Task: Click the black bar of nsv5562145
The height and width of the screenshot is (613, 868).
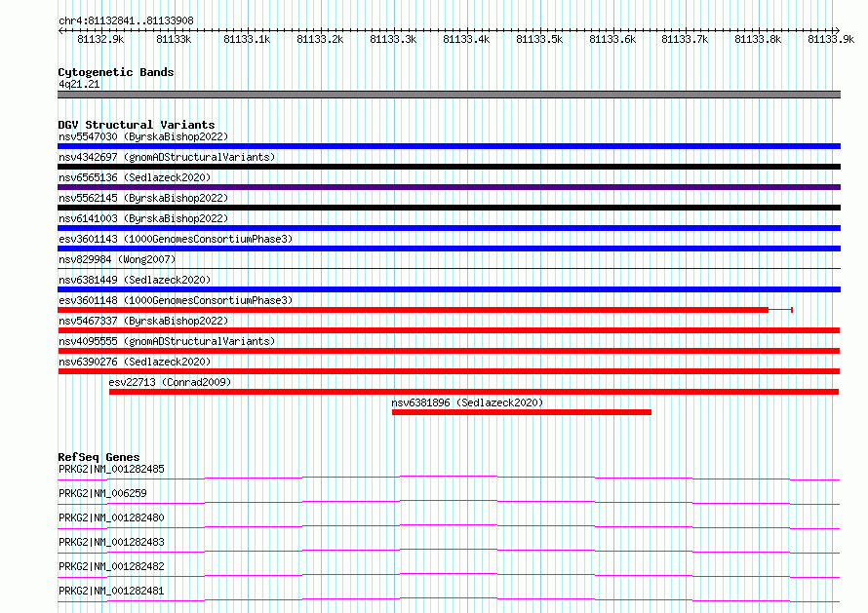Action: 449,208
